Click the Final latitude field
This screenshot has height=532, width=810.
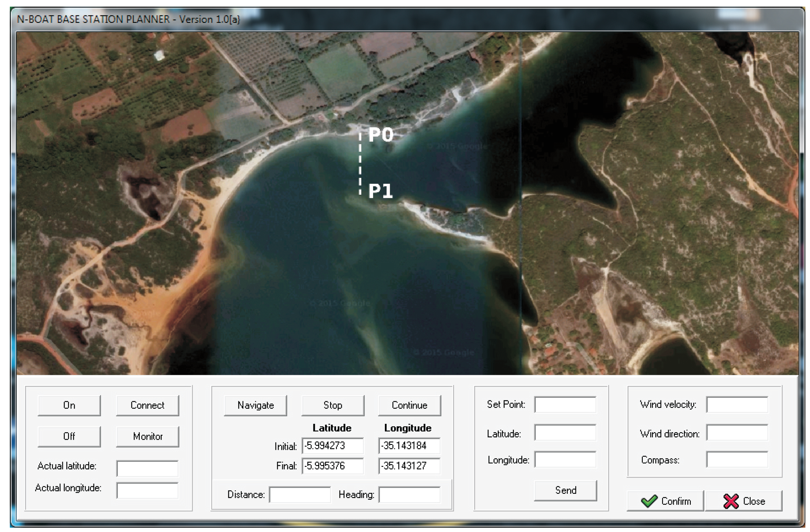tap(333, 466)
